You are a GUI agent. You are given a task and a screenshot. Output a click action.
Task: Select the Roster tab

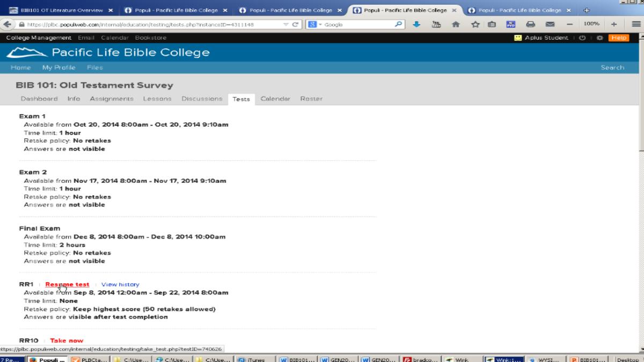tap(311, 99)
